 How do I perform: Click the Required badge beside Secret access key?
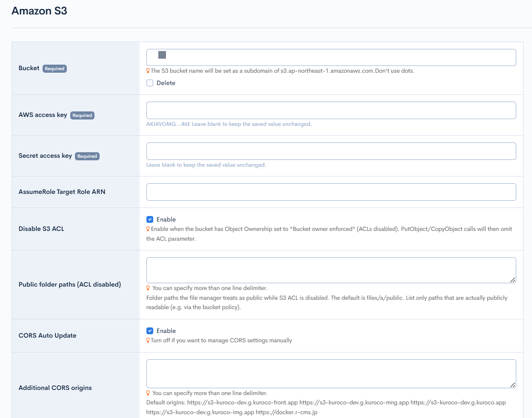pos(87,156)
